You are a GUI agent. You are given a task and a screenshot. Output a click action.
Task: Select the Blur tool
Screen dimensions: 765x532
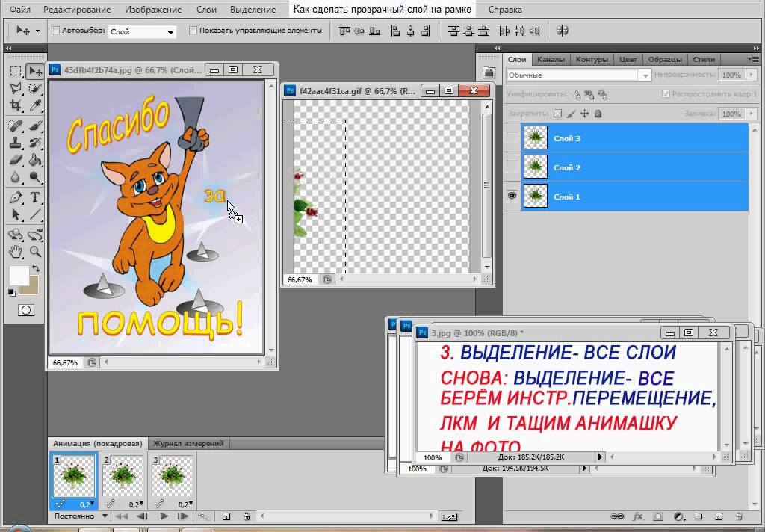coord(16,176)
